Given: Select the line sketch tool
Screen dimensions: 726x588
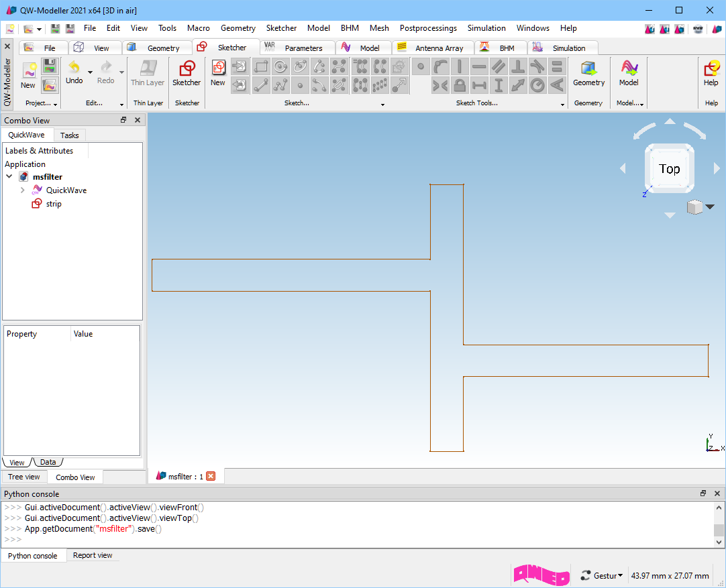Looking at the screenshot, I should [260, 85].
